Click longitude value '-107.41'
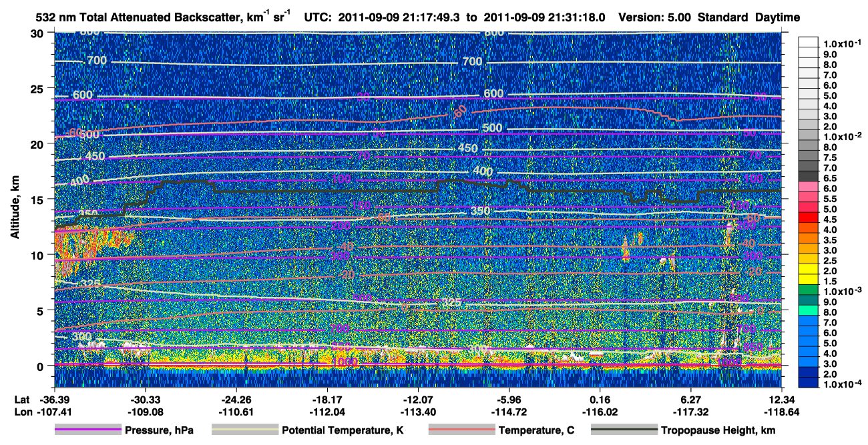Image resolution: width=868 pixels, height=445 pixels. tap(55, 412)
